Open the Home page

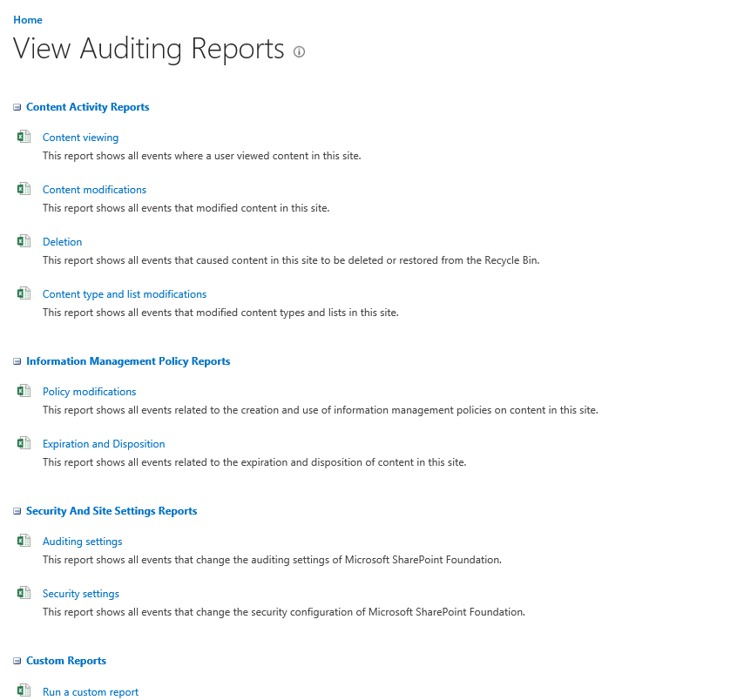point(27,19)
